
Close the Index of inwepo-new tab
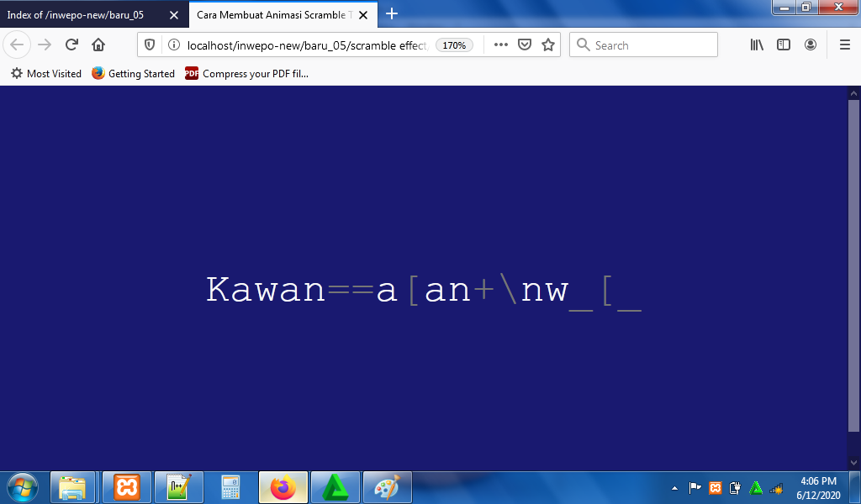point(174,15)
